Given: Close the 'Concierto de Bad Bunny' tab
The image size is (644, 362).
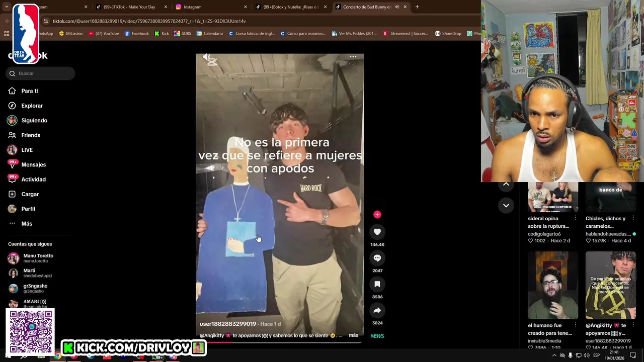Looking at the screenshot, I should 405,7.
